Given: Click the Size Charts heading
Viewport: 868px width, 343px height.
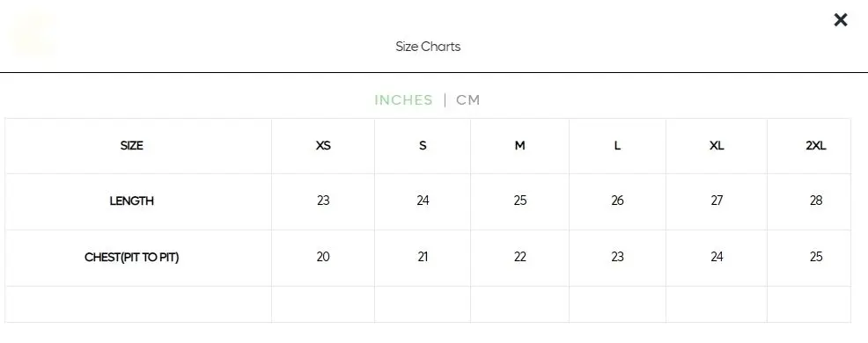Looking at the screenshot, I should click(x=428, y=47).
